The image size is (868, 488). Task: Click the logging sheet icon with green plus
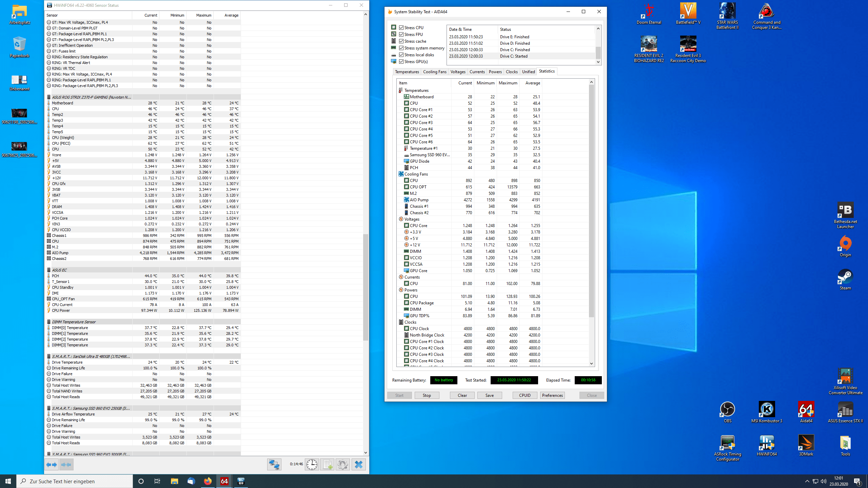(327, 464)
